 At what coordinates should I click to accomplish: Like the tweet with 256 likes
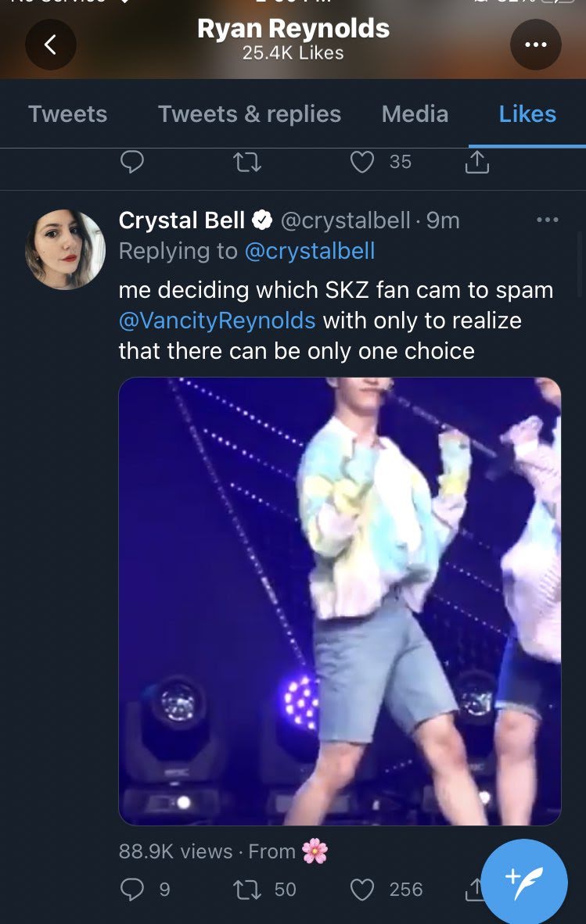[x=362, y=890]
